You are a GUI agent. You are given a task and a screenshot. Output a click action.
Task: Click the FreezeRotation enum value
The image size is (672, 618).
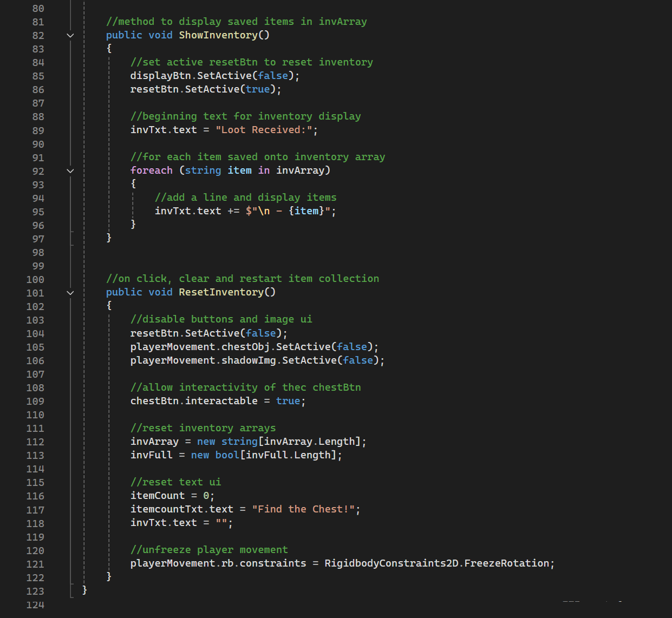click(506, 563)
